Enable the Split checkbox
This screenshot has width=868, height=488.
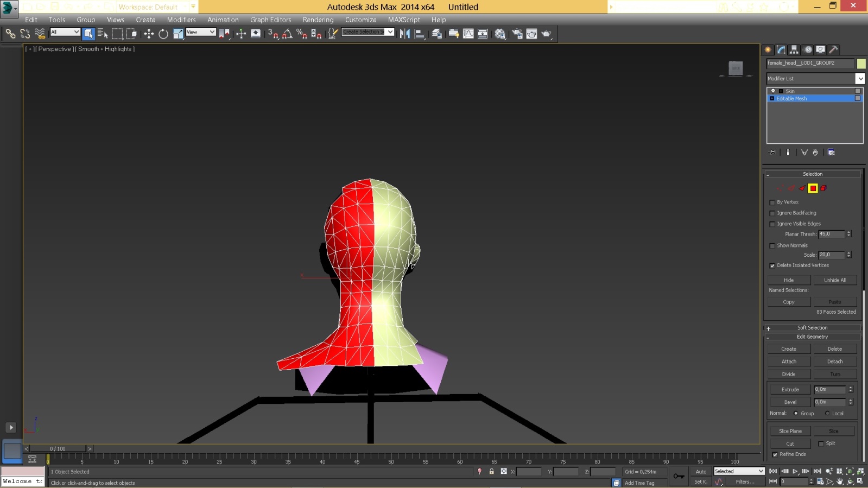821,443
